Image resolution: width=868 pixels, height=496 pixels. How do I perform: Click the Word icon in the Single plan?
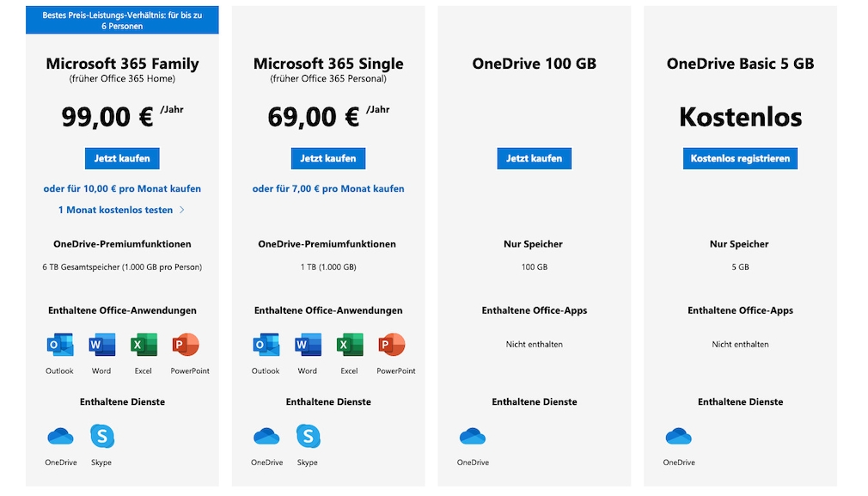308,346
